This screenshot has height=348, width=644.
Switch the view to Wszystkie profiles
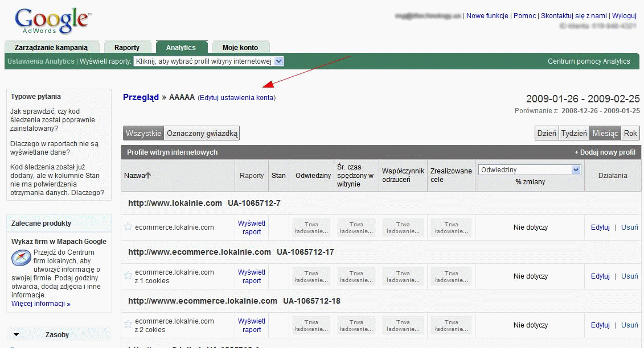(143, 133)
